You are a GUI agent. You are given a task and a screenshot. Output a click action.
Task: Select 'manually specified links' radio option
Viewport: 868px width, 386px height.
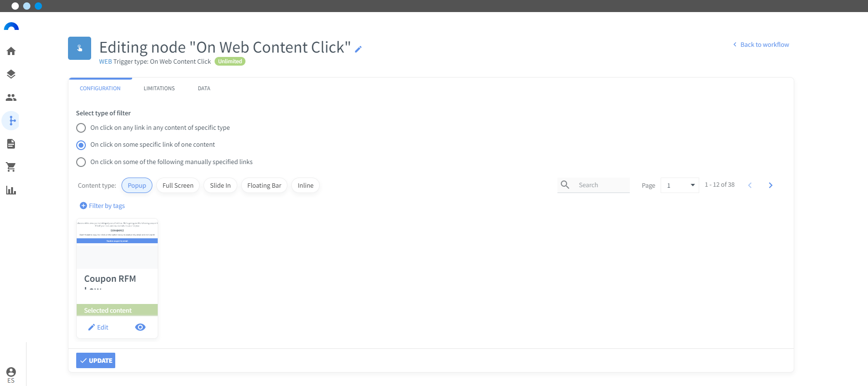pos(81,162)
